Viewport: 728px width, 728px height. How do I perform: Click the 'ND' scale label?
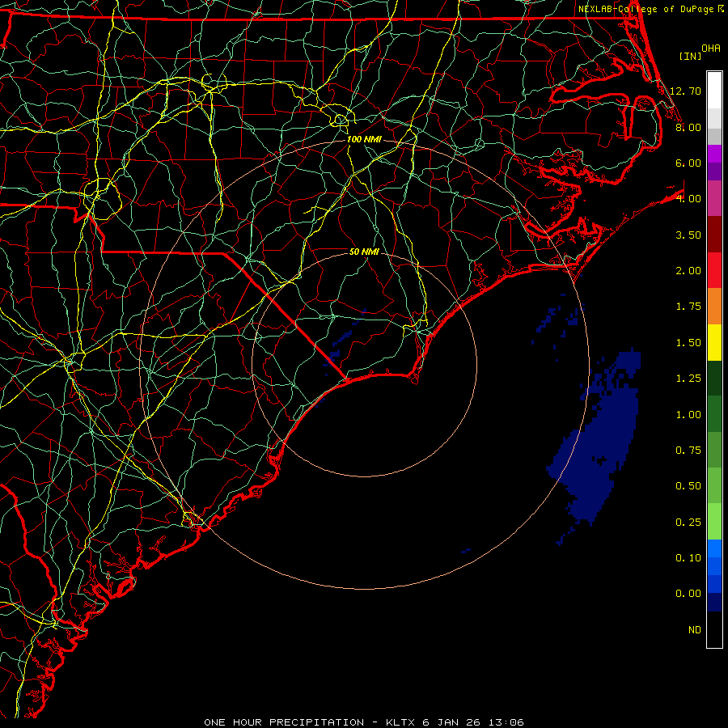click(x=695, y=630)
